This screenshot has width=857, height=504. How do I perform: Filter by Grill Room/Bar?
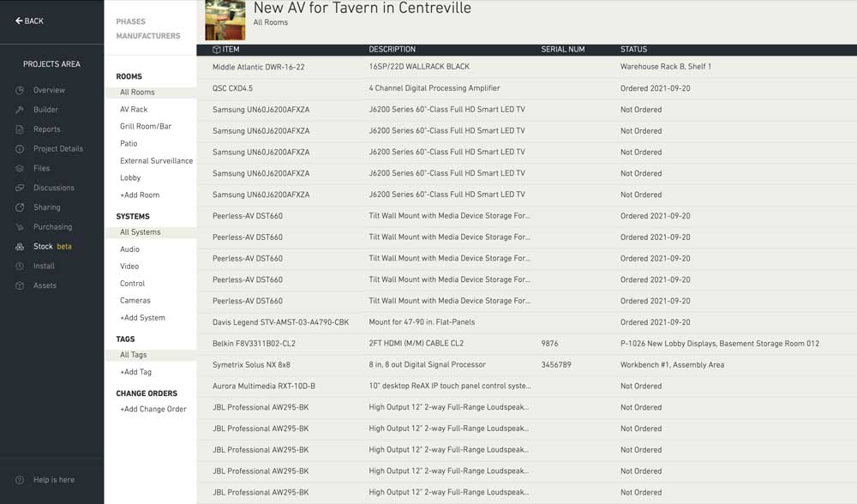click(x=146, y=126)
